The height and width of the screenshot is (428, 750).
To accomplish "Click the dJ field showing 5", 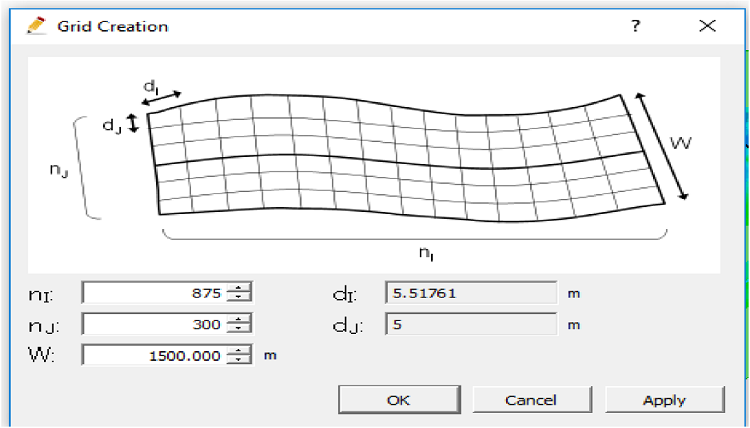I will point(470,324).
